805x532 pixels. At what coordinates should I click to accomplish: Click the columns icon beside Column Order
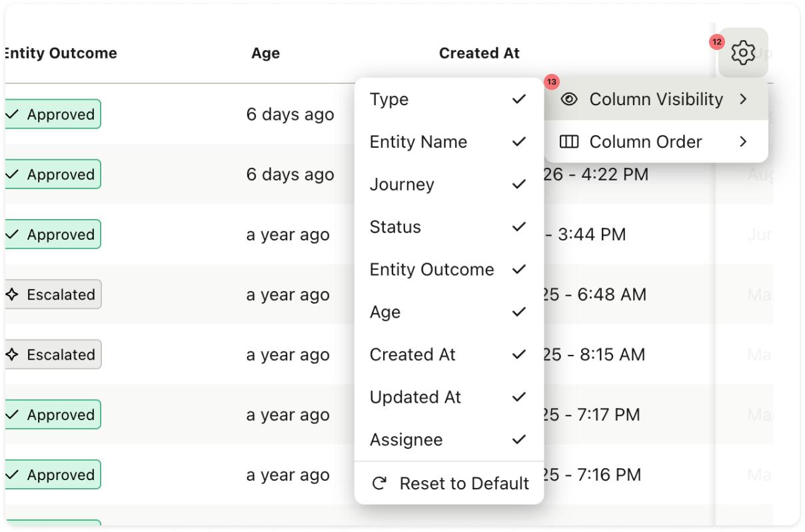coord(568,142)
